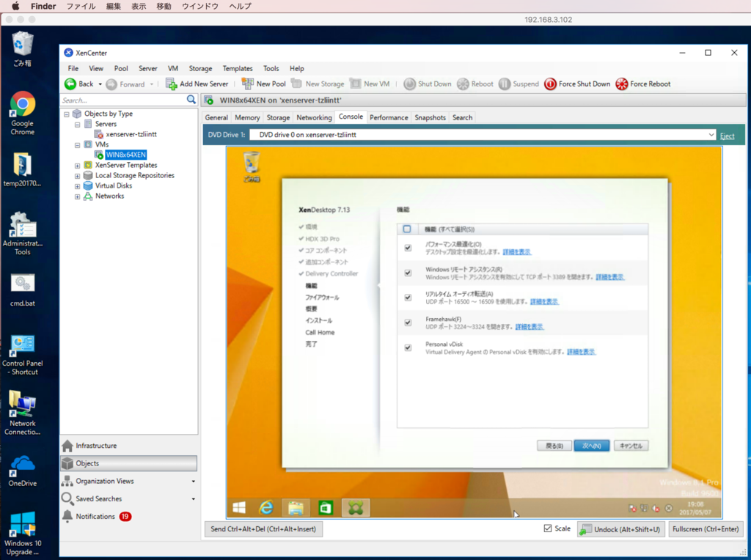Select the Windows 10 Upgrade desktop icon

coord(23,533)
